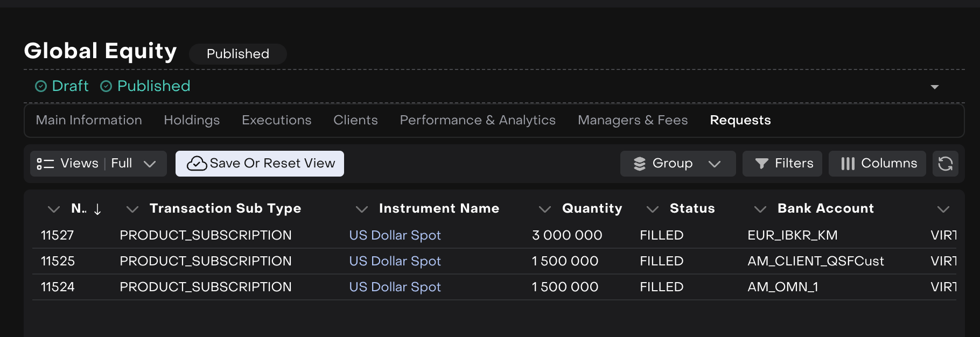Click Save Or Reset View button
Viewport: 980px width, 337px height.
[260, 164]
